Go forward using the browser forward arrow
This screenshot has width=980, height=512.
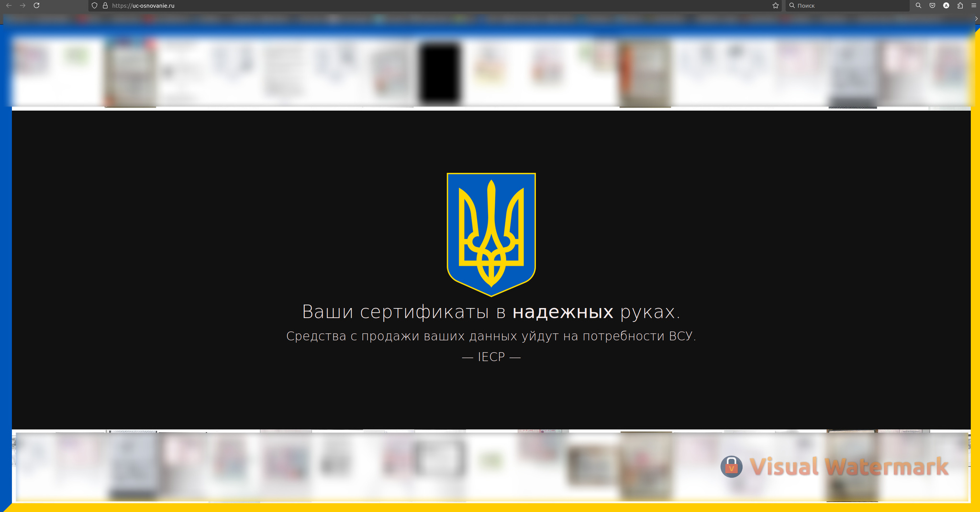click(22, 6)
